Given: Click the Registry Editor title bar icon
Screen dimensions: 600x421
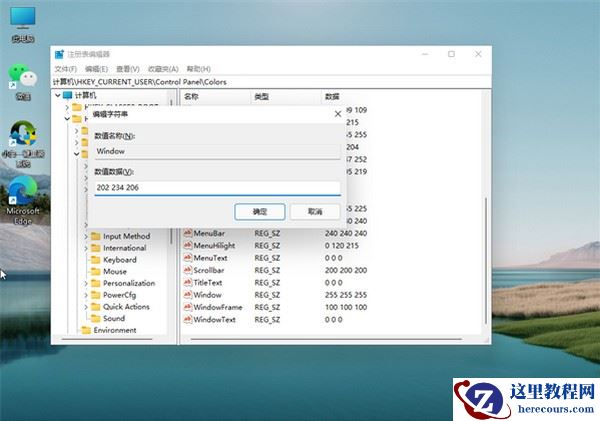Looking at the screenshot, I should (59, 54).
